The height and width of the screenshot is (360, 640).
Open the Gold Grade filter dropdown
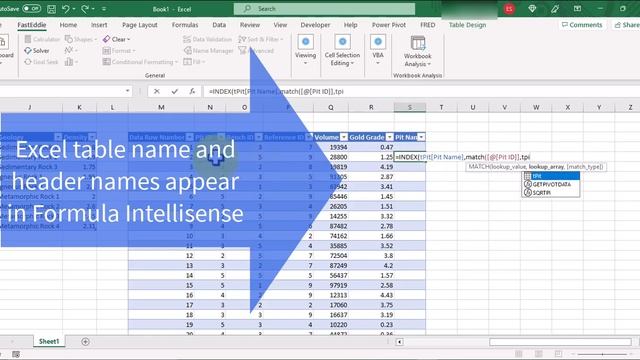pos(389,137)
